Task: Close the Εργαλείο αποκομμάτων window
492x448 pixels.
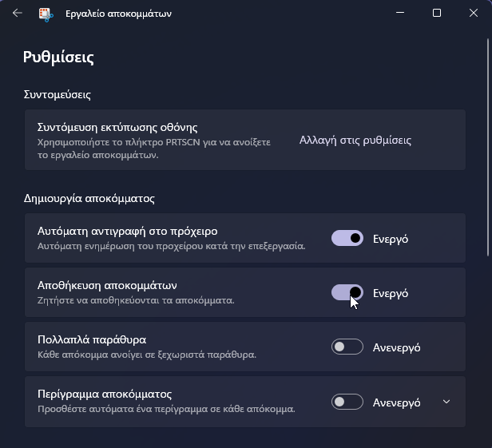Action: pos(474,13)
